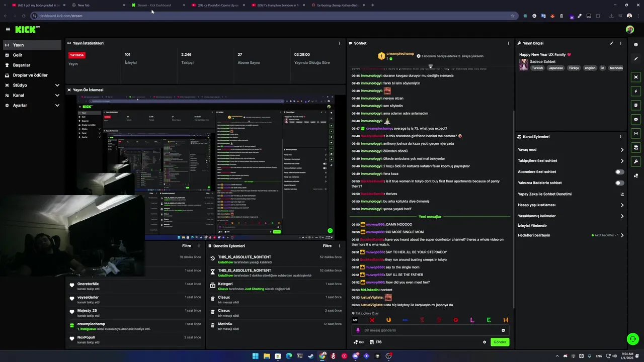Open the Denetim Eylemleri panel options menu

(x=340, y=246)
